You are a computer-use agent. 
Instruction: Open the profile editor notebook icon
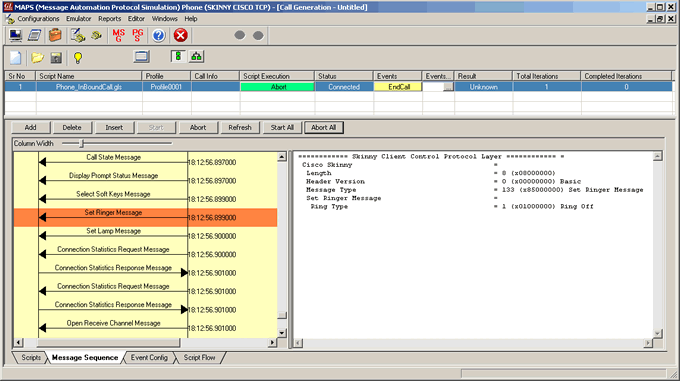[x=35, y=35]
